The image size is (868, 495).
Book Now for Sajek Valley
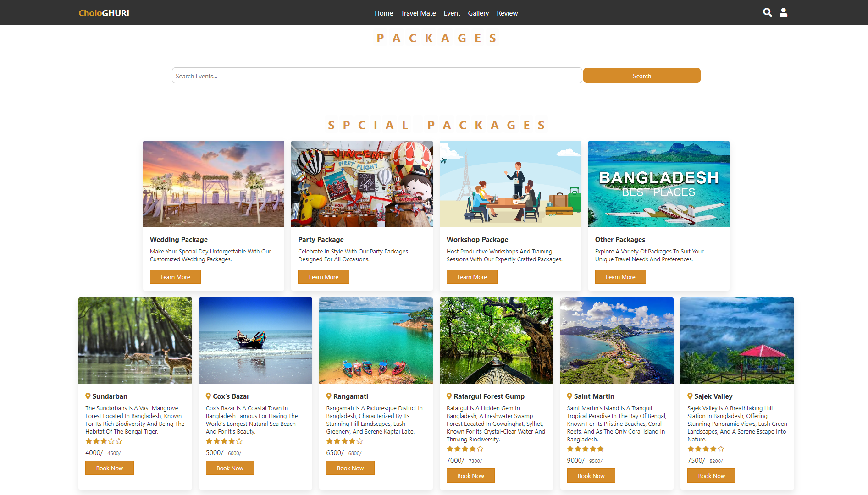coord(711,475)
